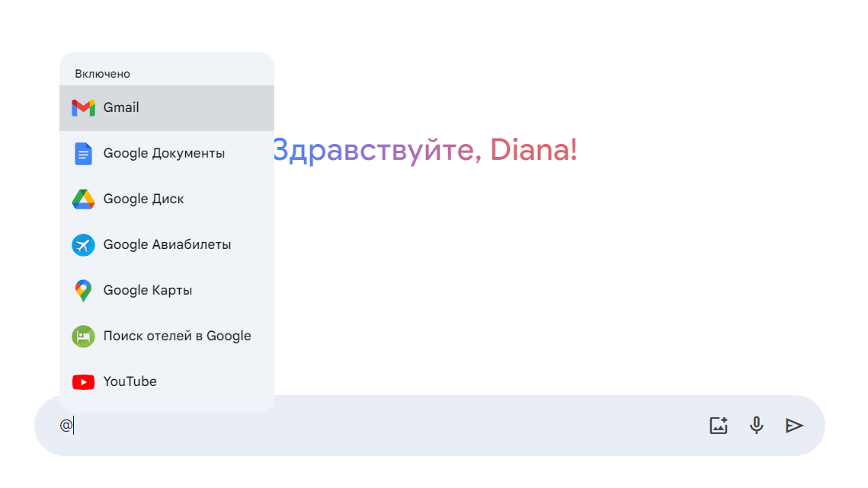Click the Включено section header
868x488 pixels.
[x=102, y=74]
